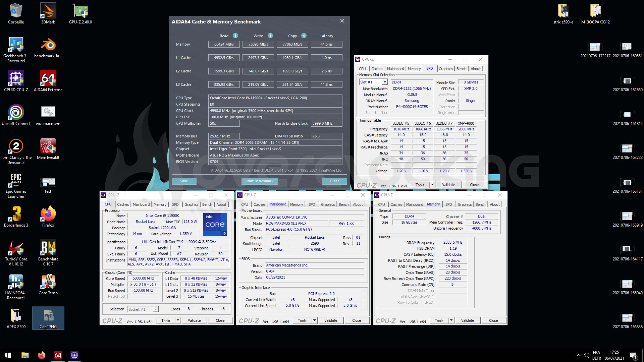Click Save button in AIDA64 benchmark
This screenshot has height=362, width=644.
click(x=184, y=181)
